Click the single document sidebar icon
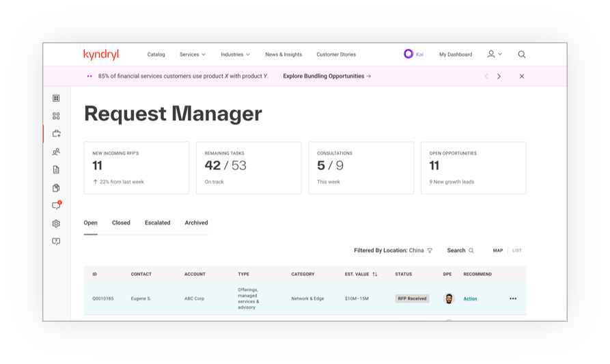 [x=56, y=169]
